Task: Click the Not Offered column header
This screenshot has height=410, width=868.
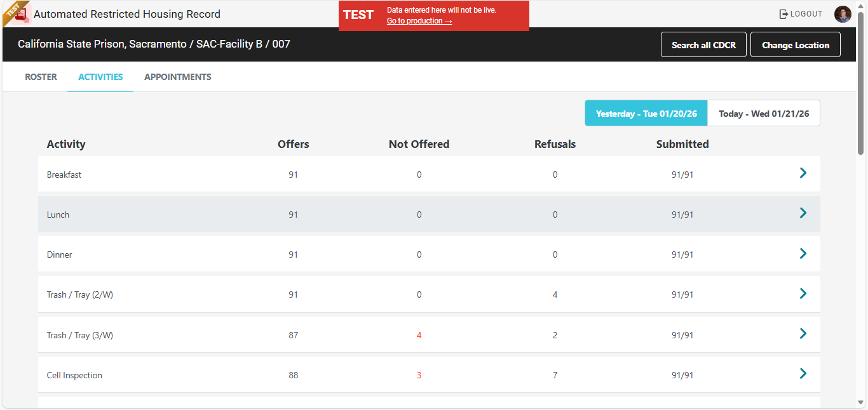Action: pos(419,144)
